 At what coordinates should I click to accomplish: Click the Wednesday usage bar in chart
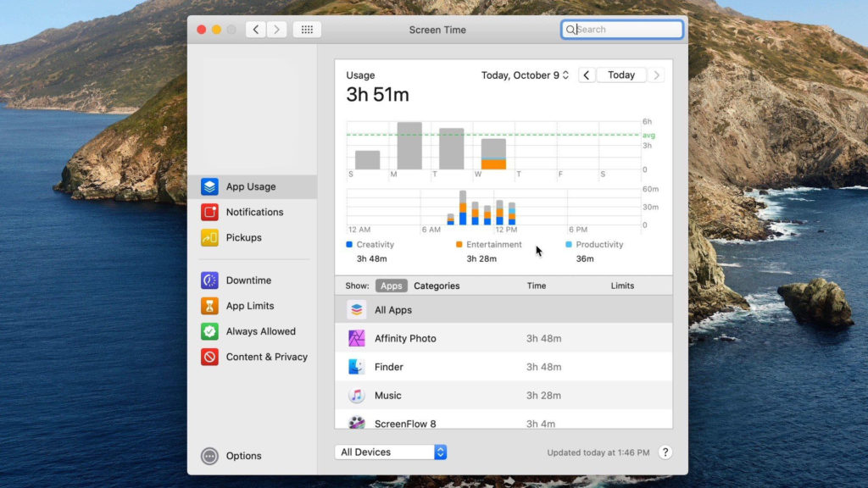point(493,154)
